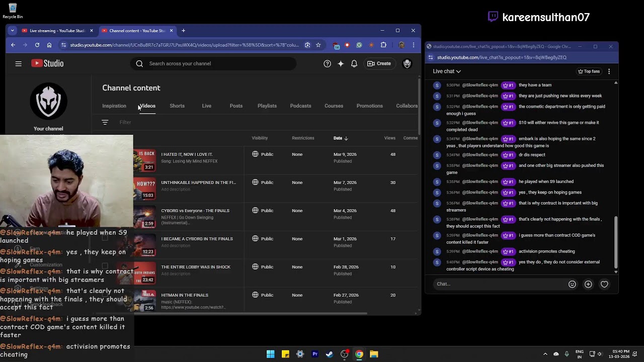This screenshot has height=362, width=644.
Task: Open the Playlists tab
Action: (267, 106)
